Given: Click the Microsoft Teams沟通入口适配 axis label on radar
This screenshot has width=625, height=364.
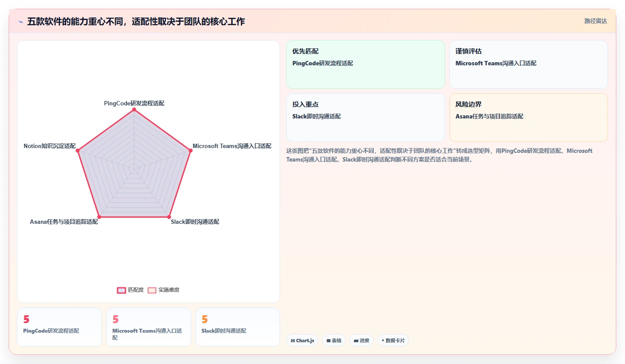Looking at the screenshot, I should pyautogui.click(x=232, y=146).
